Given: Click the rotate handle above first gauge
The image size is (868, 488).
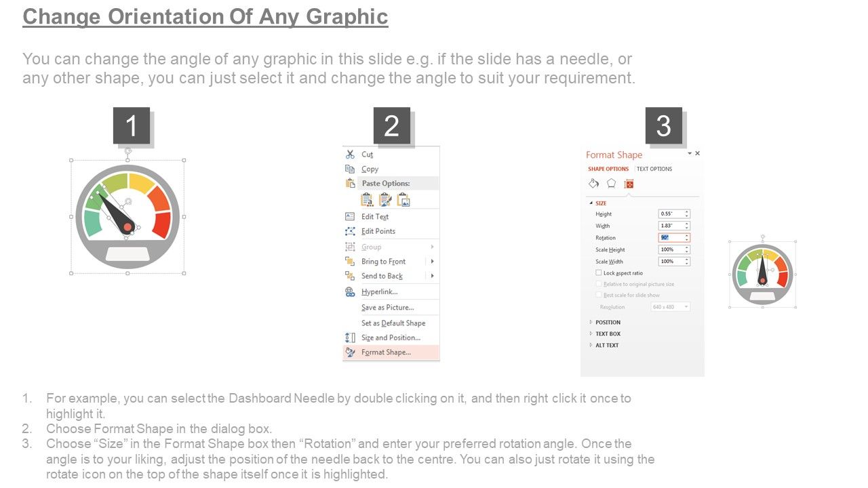Looking at the screenshot, I should (127, 150).
